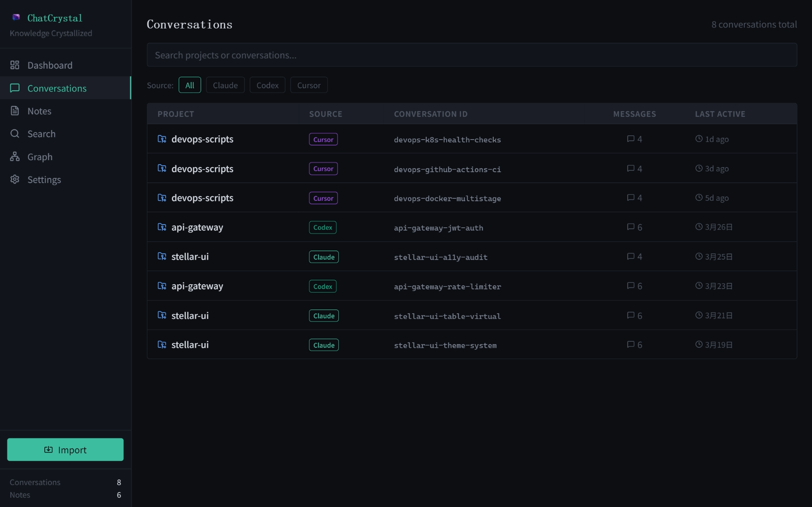Filter conversations by Cursor source
Image resolution: width=812 pixels, height=507 pixels.
[x=308, y=85]
